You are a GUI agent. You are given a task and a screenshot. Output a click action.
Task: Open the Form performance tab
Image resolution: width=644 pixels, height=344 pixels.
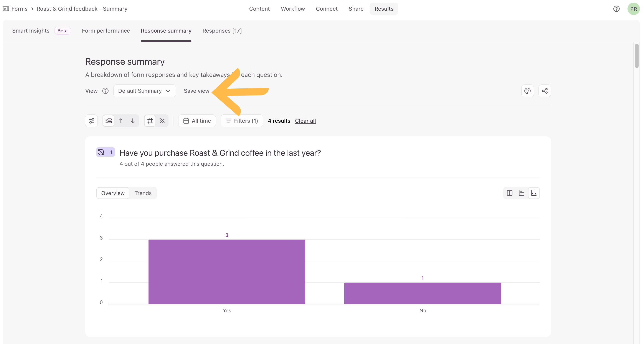click(106, 30)
